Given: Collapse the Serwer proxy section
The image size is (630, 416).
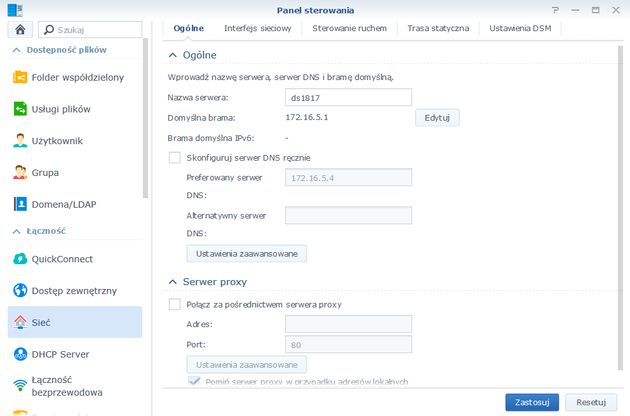Looking at the screenshot, I should (173, 282).
